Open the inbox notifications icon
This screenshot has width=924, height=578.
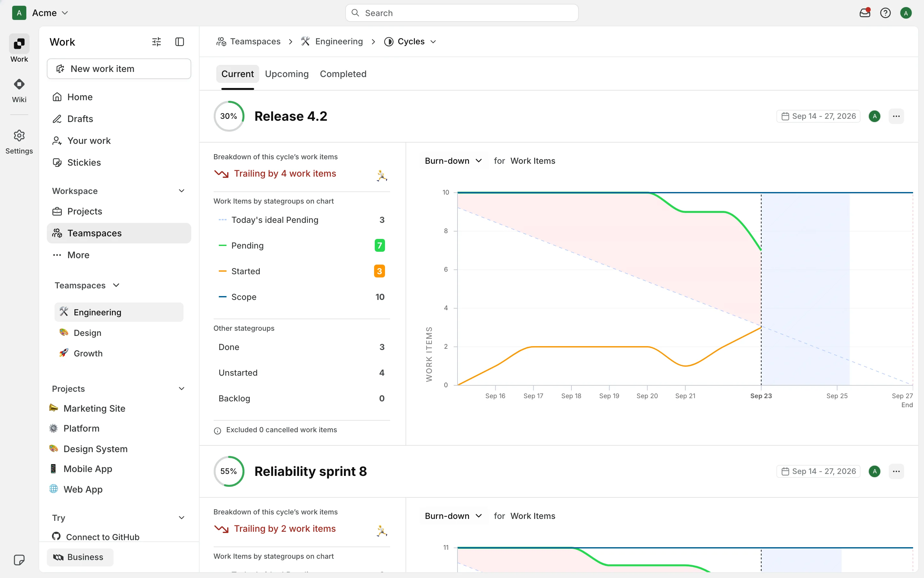coord(865,13)
